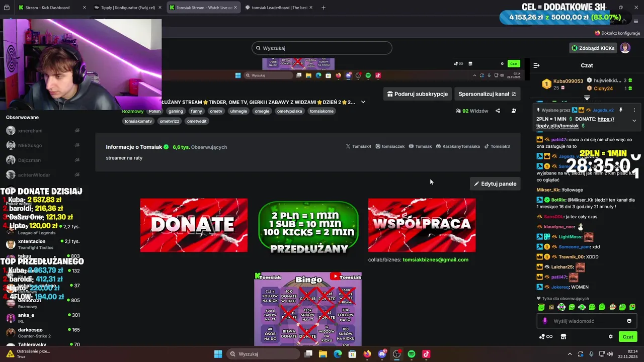644x362 pixels.
Task: Unpin the pinned chat message
Action: (621, 110)
